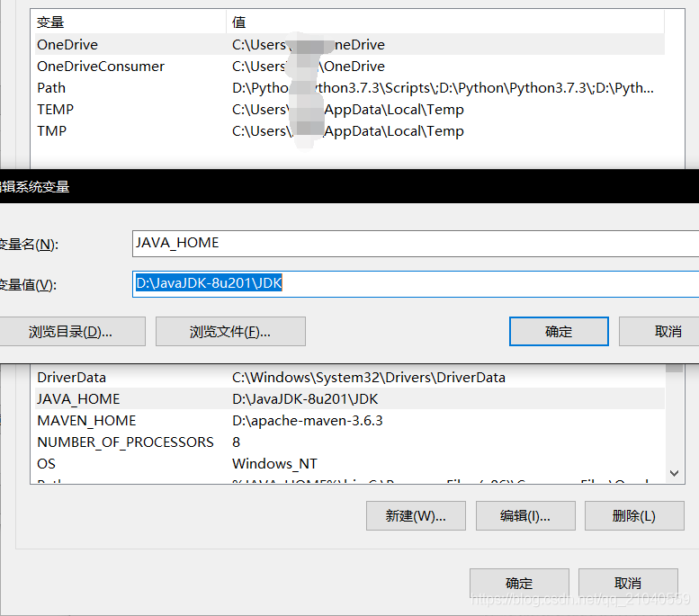Click 浏览文件(F)... button
Viewport: 699px width, 616px height.
(x=230, y=332)
